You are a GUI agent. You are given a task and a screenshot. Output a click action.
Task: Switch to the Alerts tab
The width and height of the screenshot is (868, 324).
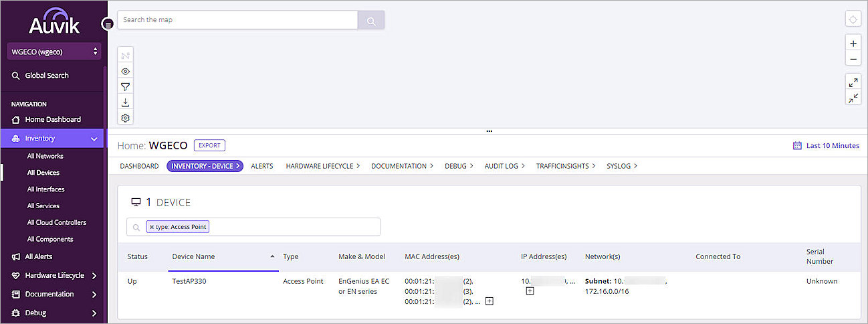261,166
